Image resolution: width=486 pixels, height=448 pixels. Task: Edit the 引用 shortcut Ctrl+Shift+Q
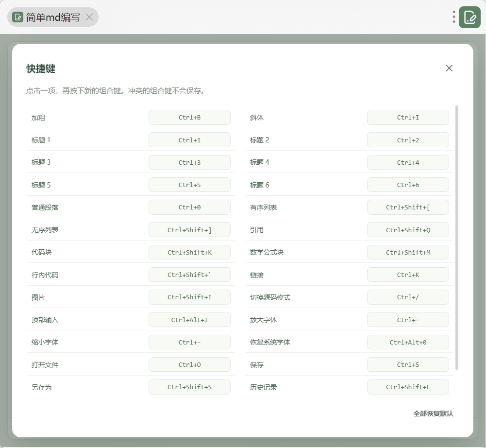(408, 229)
